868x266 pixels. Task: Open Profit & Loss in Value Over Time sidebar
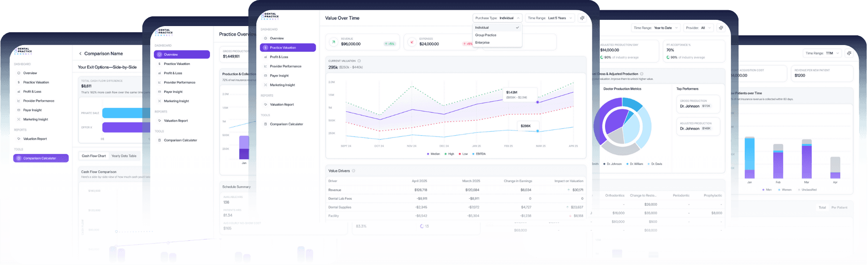[x=279, y=57]
